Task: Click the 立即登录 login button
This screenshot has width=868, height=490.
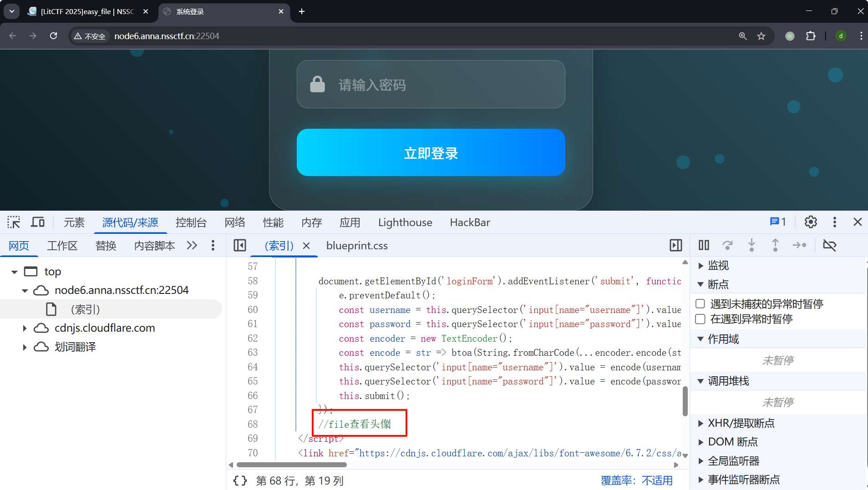Action: point(431,152)
